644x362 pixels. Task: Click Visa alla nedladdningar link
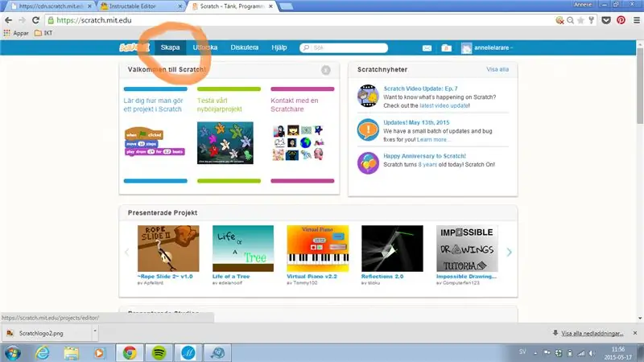click(x=592, y=333)
